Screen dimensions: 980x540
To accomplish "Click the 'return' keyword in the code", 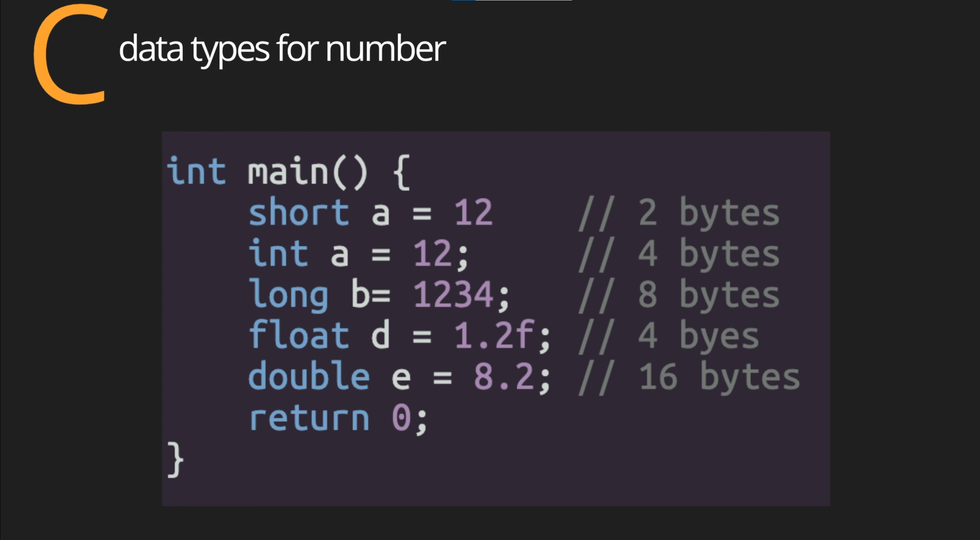I will (309, 418).
